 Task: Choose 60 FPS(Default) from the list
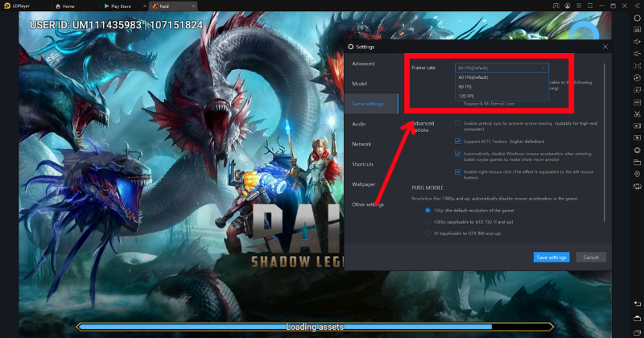[x=502, y=77]
